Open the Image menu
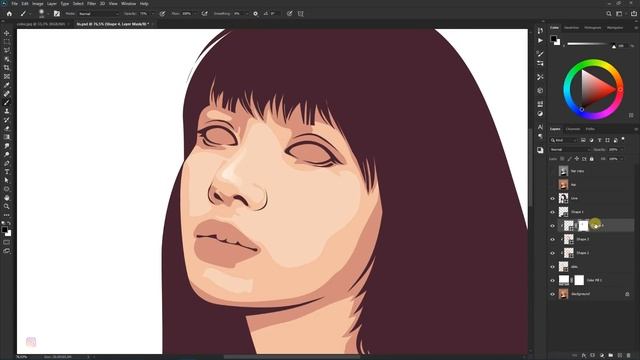 tap(38, 4)
